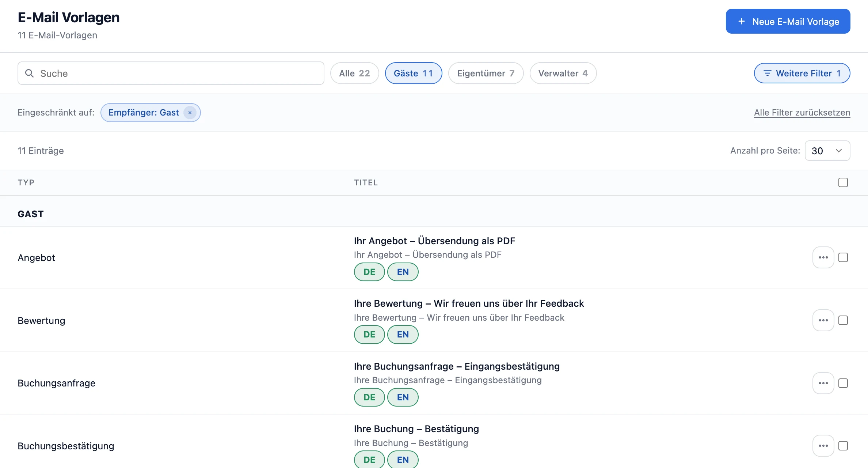Viewport: 868px width, 468px height.
Task: Switch to the Alle 22 filter tab
Action: tap(354, 73)
